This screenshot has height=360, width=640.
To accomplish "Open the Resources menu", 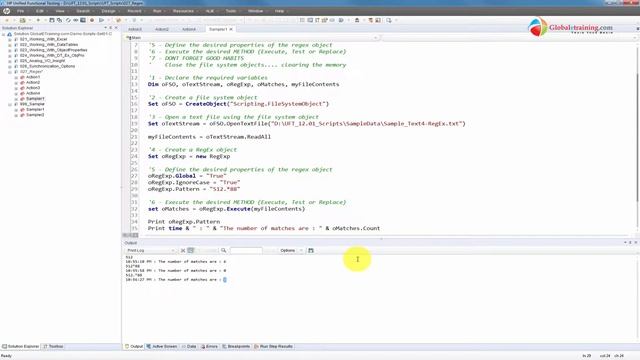I will pyautogui.click(x=183, y=11).
